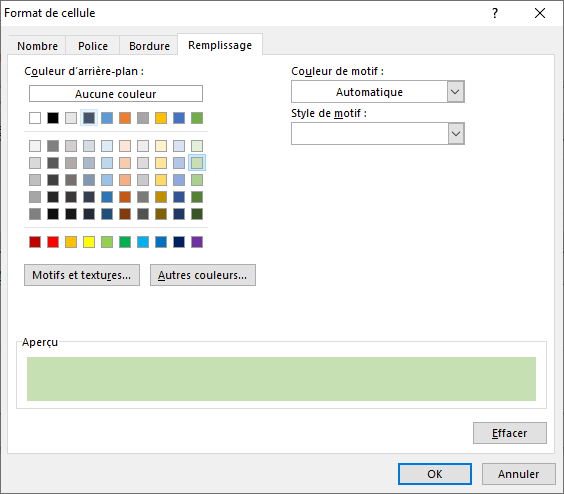The height and width of the screenshot is (494, 564).
Task: Pick the purple standard color swatch
Action: pyautogui.click(x=197, y=242)
